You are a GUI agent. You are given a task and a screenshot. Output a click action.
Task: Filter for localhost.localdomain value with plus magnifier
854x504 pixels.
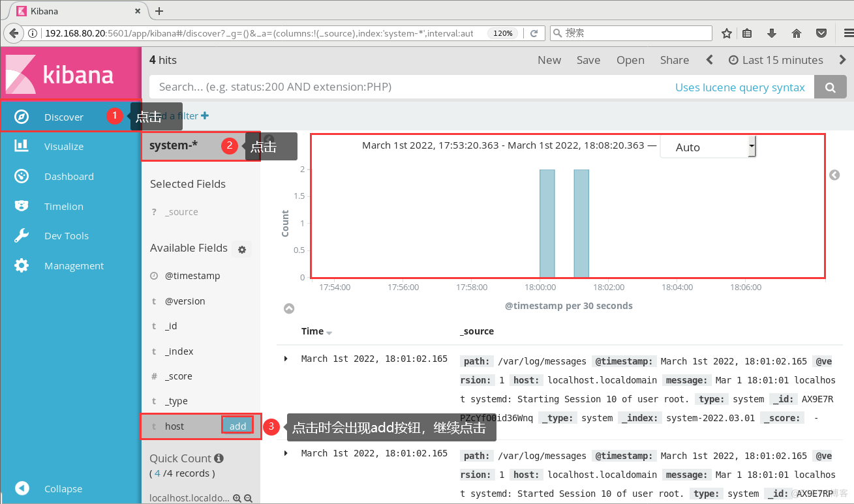237,498
